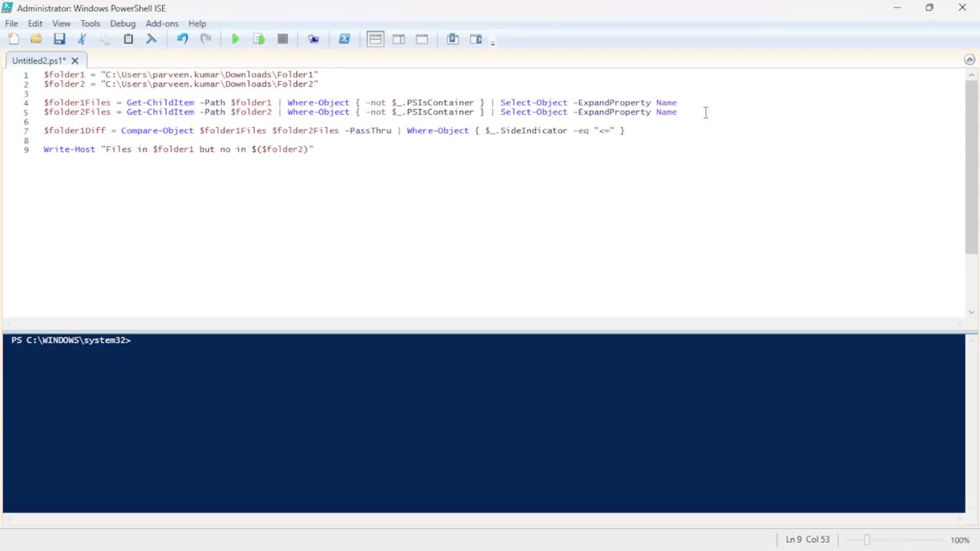Stop operation square icon

pyautogui.click(x=283, y=39)
